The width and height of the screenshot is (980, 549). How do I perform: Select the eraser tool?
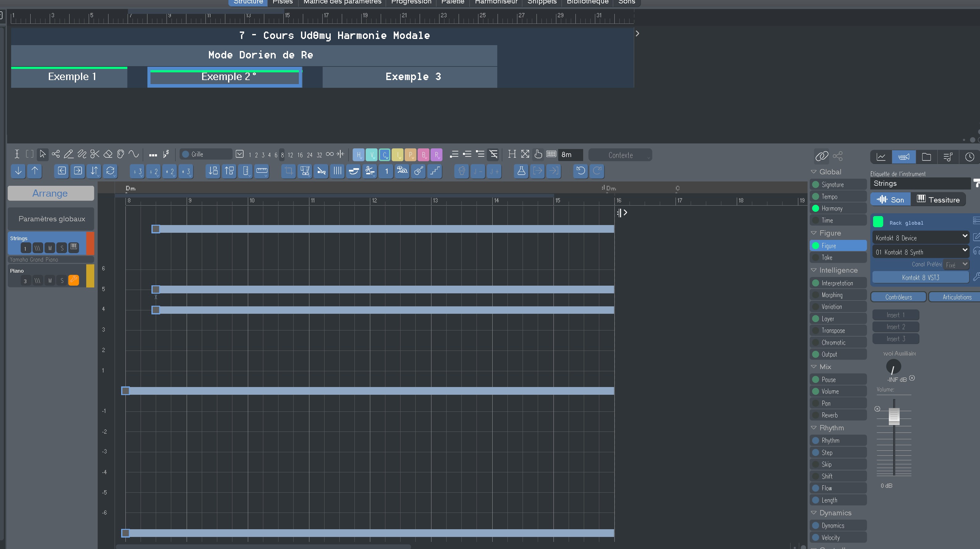[x=108, y=154]
